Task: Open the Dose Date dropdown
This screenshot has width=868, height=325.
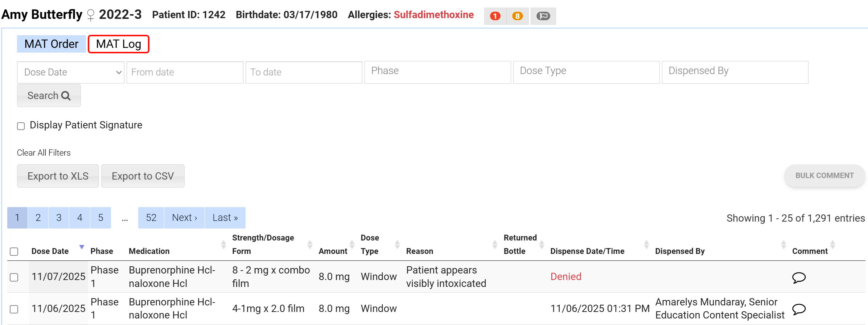Action: point(71,72)
